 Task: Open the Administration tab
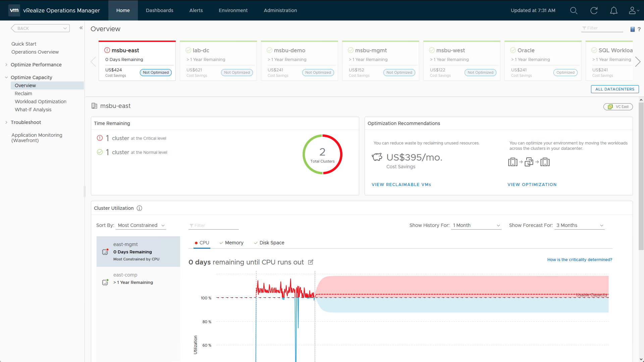pyautogui.click(x=280, y=10)
